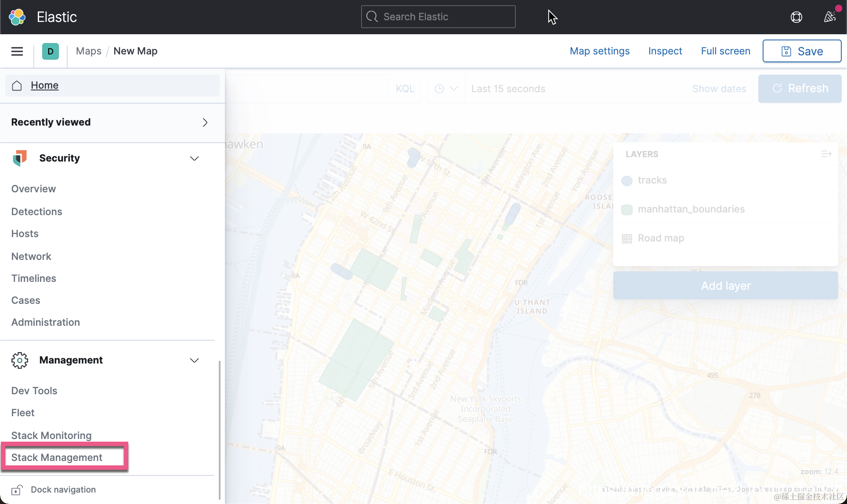Click the Search Elastic input field

438,17
